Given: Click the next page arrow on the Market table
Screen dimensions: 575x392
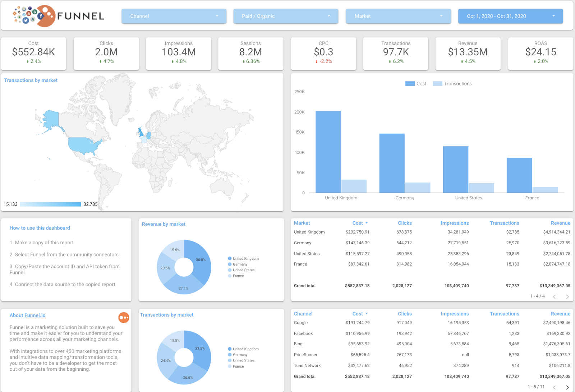Looking at the screenshot, I should tap(567, 297).
